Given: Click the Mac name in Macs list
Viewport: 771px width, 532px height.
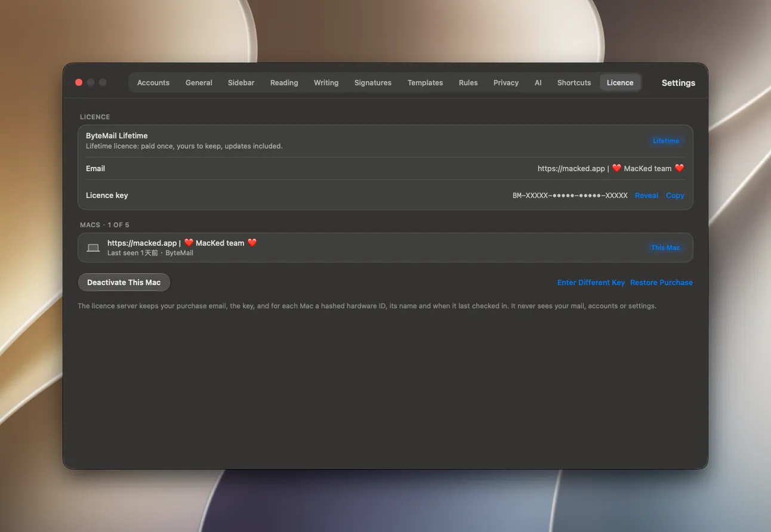Looking at the screenshot, I should (x=182, y=243).
